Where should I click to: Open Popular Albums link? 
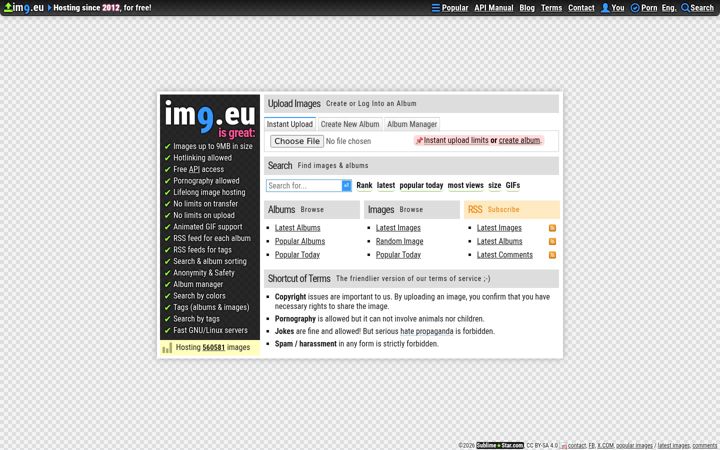pyautogui.click(x=300, y=241)
